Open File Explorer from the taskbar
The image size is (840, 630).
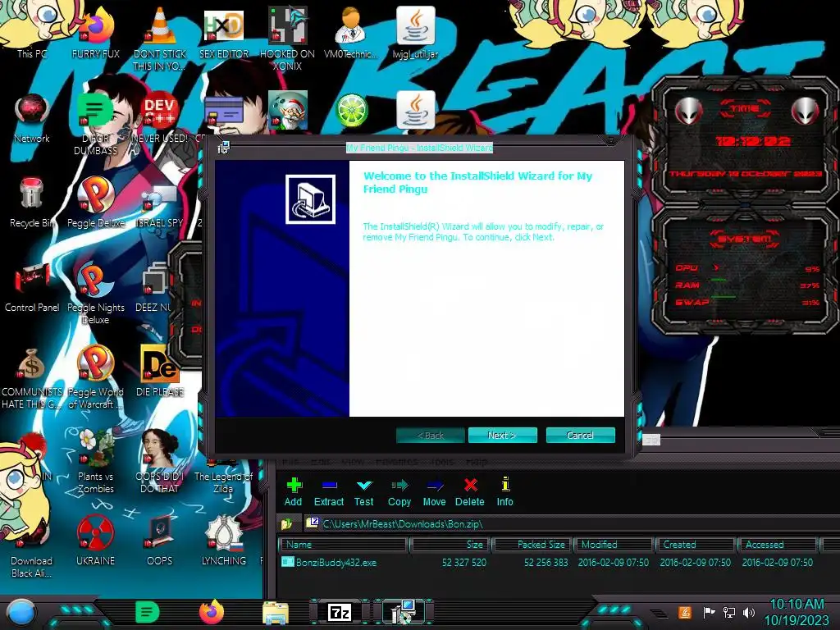[276, 613]
